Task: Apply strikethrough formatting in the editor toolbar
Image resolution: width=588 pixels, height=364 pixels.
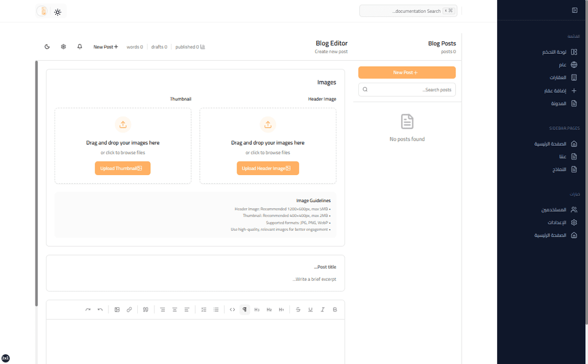Action: point(298,309)
